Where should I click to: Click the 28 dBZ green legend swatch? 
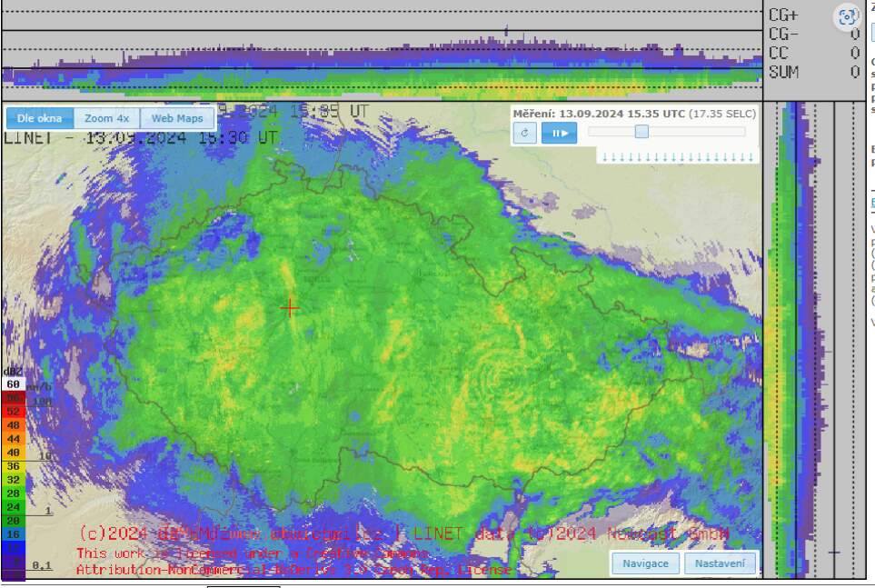(x=14, y=493)
